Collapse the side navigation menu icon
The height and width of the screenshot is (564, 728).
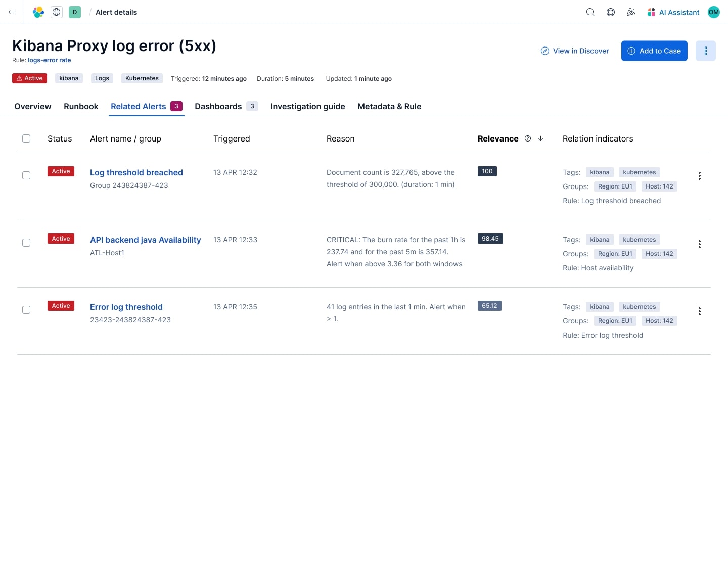coord(12,12)
